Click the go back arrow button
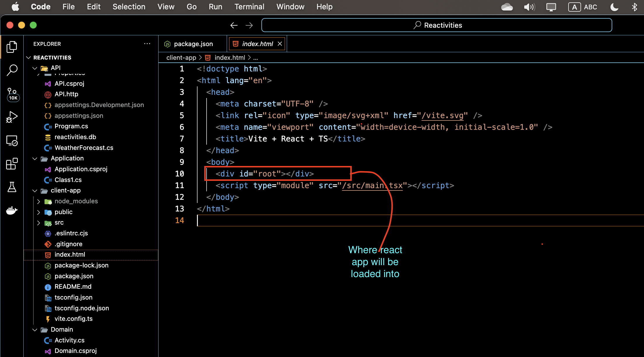The height and width of the screenshot is (357, 644). 234,25
